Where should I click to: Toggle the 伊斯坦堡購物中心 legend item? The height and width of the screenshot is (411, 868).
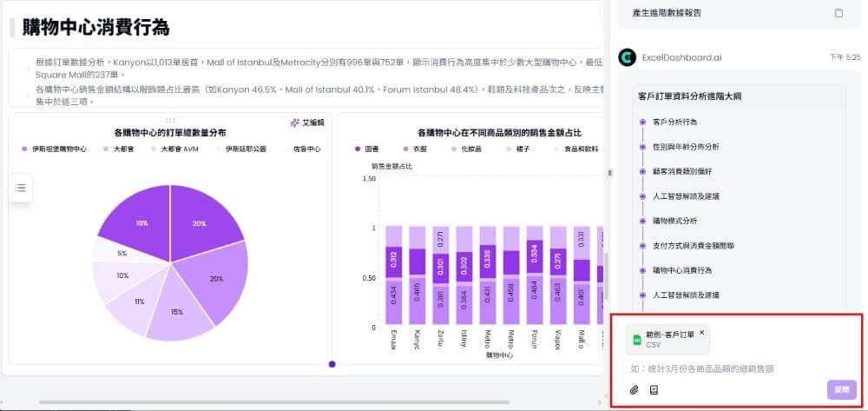(54, 149)
